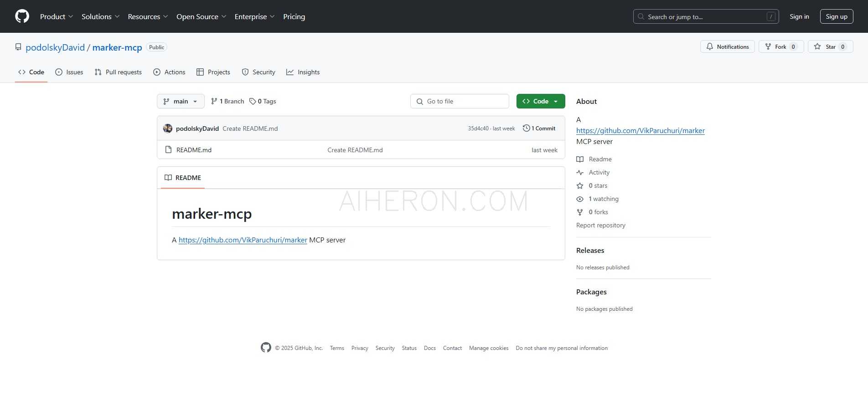Image resolution: width=868 pixels, height=401 pixels.
Task: Open the VikParuchuri/marker link in About section
Action: (x=641, y=131)
